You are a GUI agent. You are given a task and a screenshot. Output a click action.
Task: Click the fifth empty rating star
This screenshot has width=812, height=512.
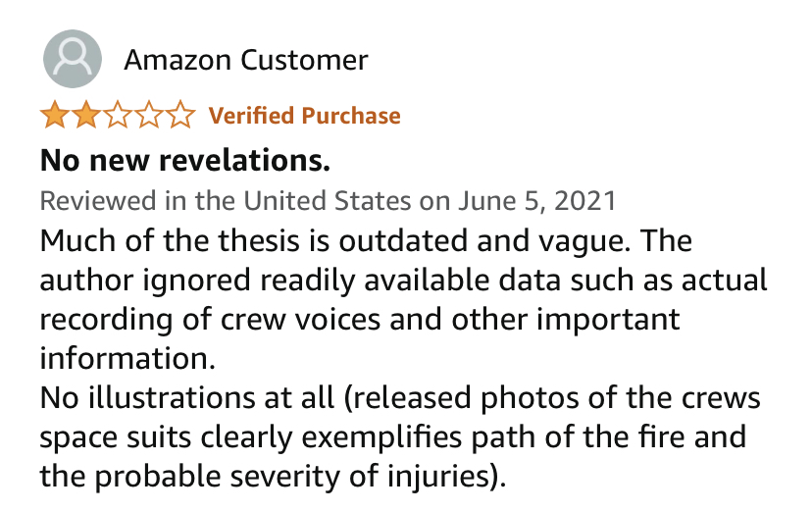tap(179, 117)
